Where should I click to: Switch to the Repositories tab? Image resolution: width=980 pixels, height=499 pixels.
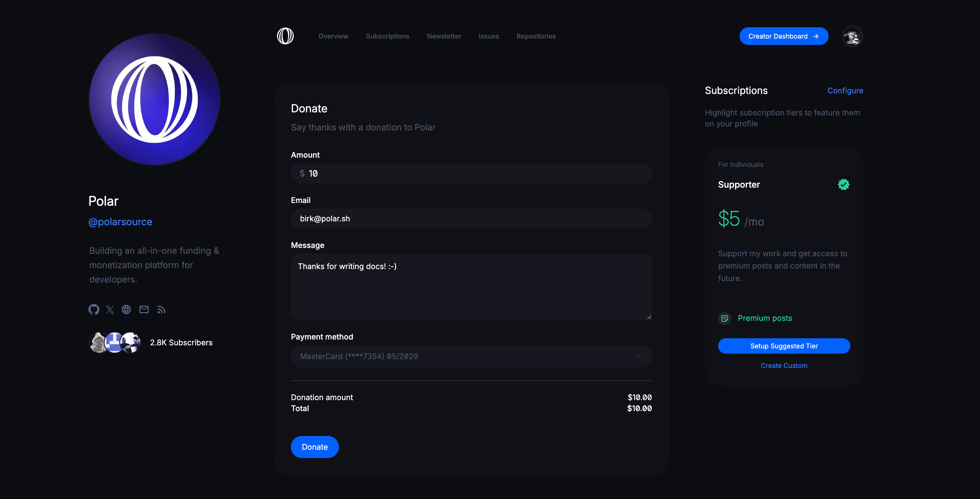[536, 36]
